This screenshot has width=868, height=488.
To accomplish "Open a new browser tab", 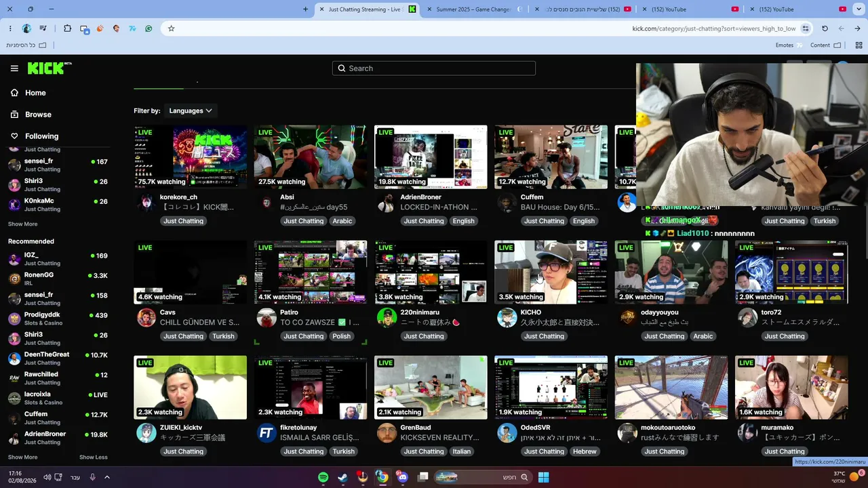I will (x=305, y=9).
